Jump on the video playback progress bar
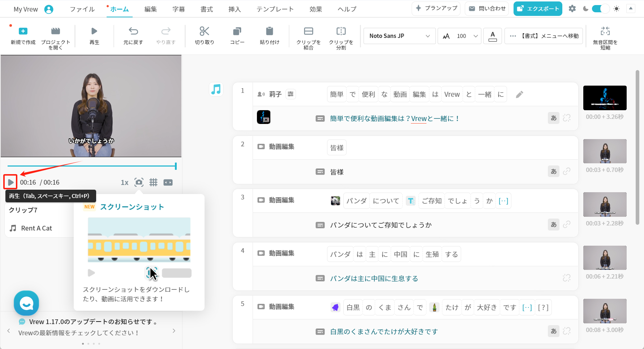 pos(90,166)
